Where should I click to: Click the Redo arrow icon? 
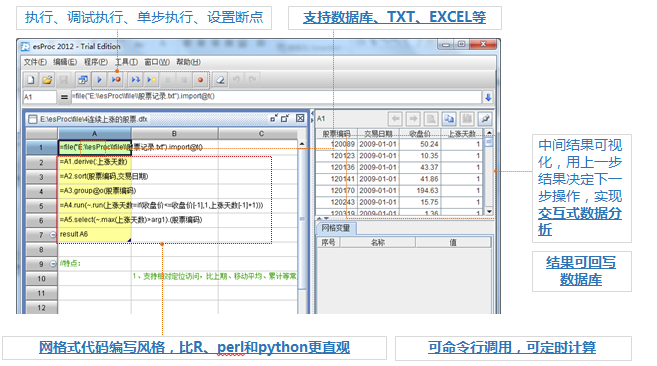coord(252,79)
